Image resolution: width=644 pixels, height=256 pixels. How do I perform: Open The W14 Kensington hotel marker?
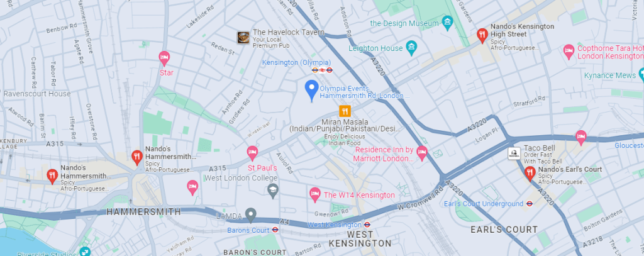click(315, 195)
